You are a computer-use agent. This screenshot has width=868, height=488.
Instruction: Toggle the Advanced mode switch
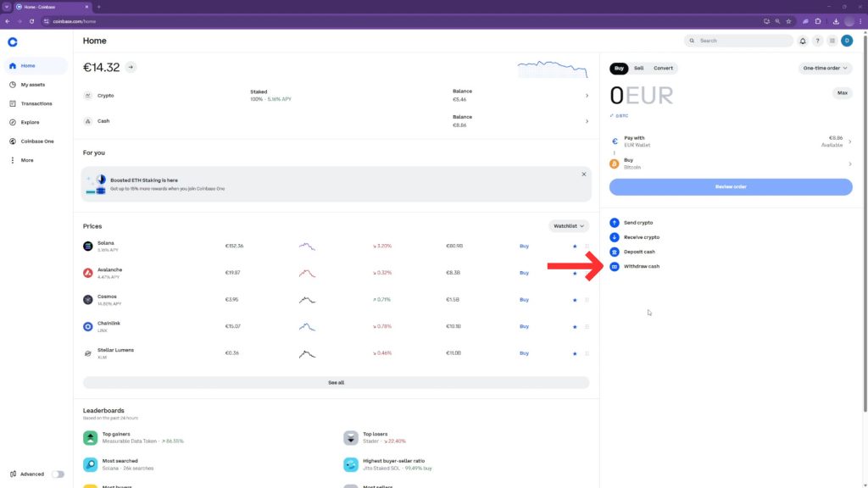pos(58,474)
